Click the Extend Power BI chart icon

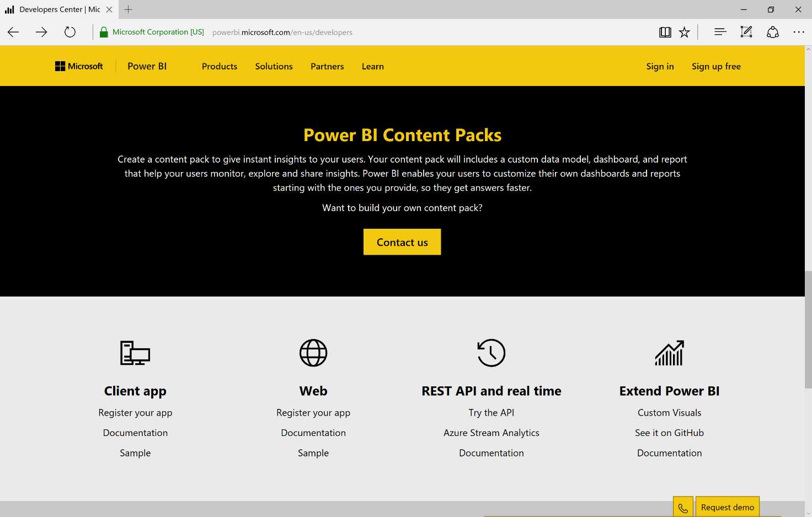[x=669, y=353]
